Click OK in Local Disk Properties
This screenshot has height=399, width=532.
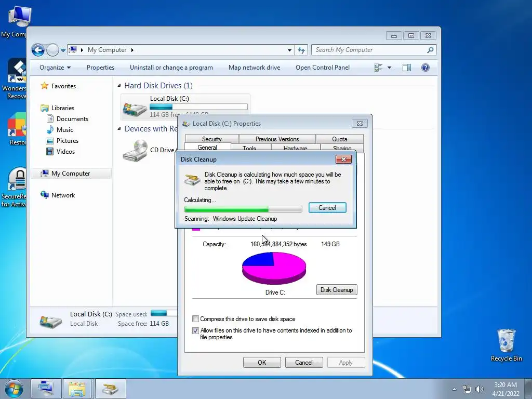262,362
